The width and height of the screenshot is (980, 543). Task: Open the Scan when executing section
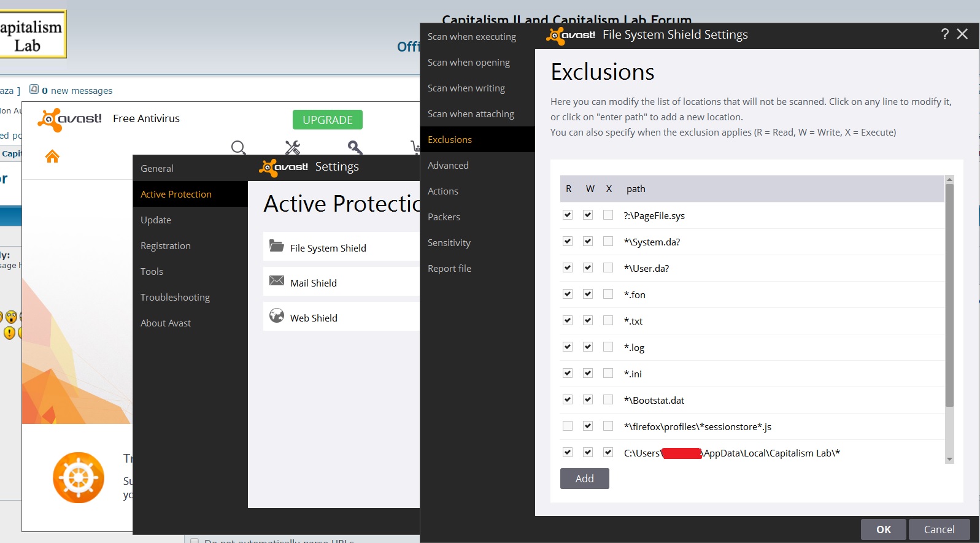point(477,36)
